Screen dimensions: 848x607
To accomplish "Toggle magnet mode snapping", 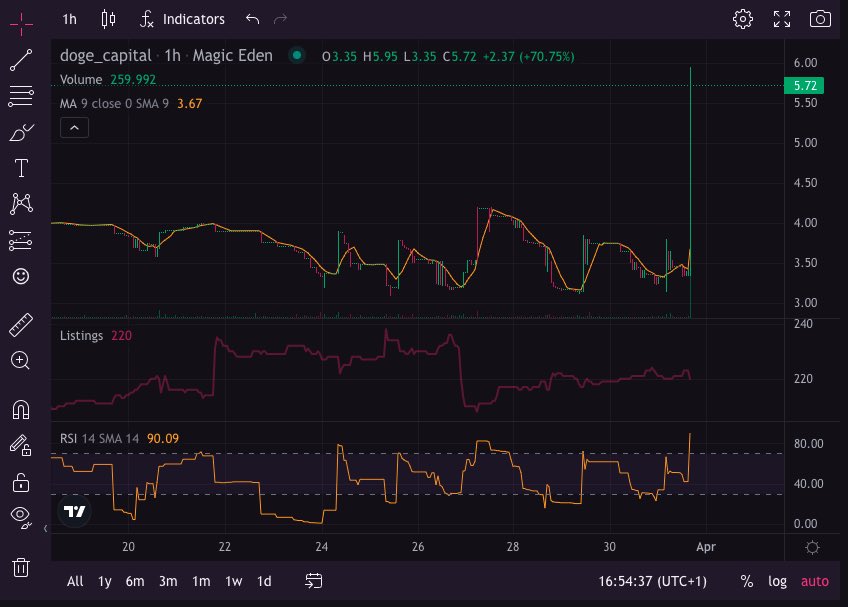I will coord(21,410).
